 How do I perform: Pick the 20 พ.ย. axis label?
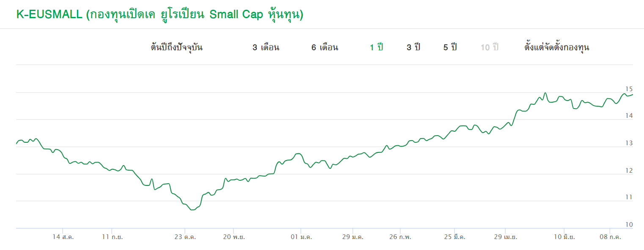(x=234, y=237)
